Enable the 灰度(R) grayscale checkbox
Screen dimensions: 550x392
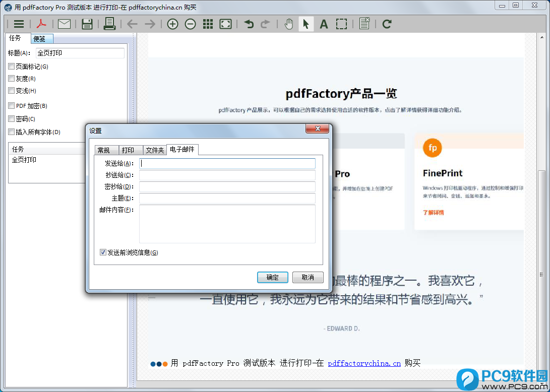point(12,79)
